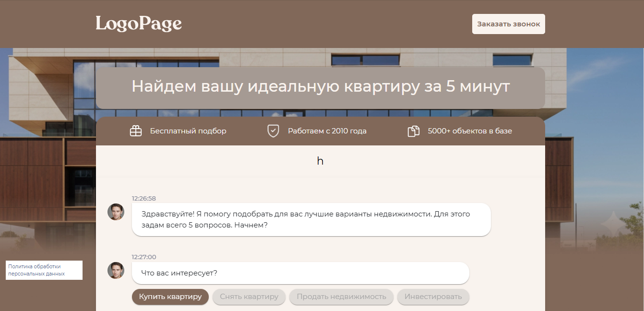The height and width of the screenshot is (311, 644).
Task: Click the "Бесплатный подбор" label
Action: (x=188, y=131)
